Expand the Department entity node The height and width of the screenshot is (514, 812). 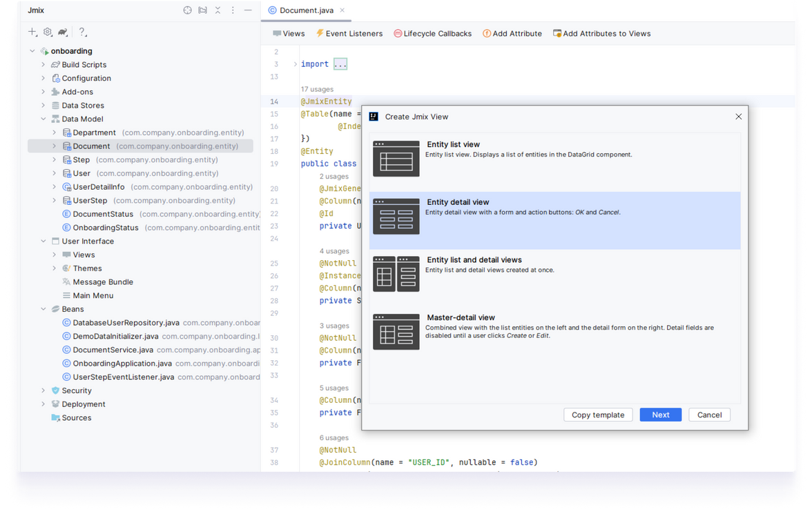(x=55, y=132)
